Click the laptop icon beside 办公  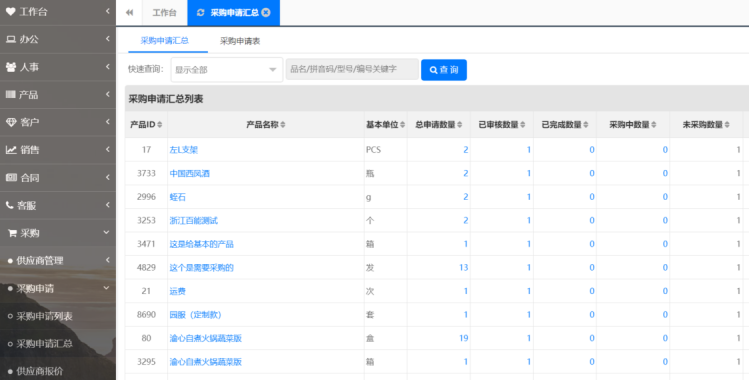click(11, 39)
